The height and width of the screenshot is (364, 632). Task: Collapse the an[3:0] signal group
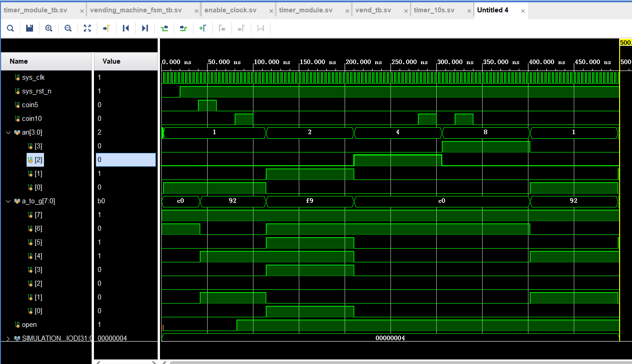click(x=8, y=132)
